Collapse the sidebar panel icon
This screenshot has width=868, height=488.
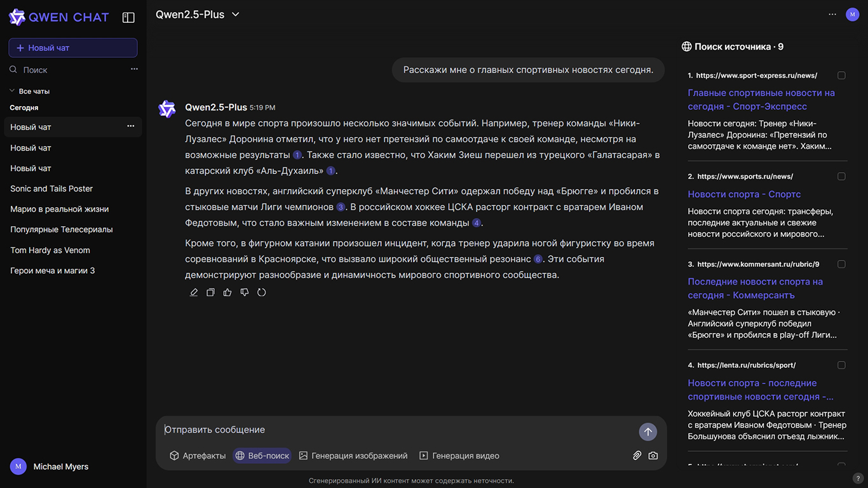(128, 18)
